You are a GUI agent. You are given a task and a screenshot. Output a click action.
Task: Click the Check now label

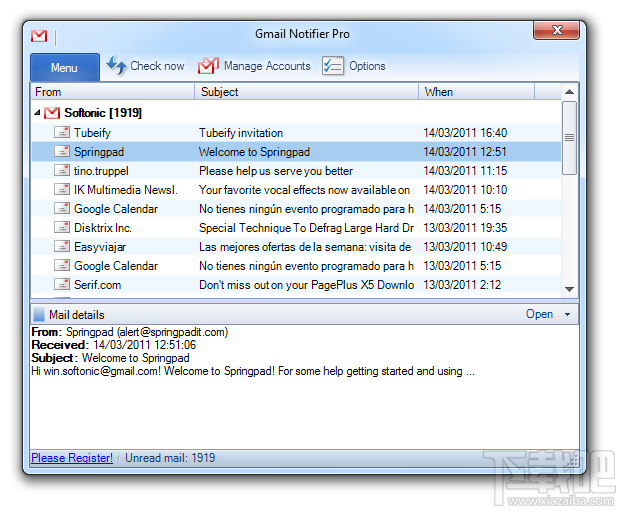(x=157, y=66)
